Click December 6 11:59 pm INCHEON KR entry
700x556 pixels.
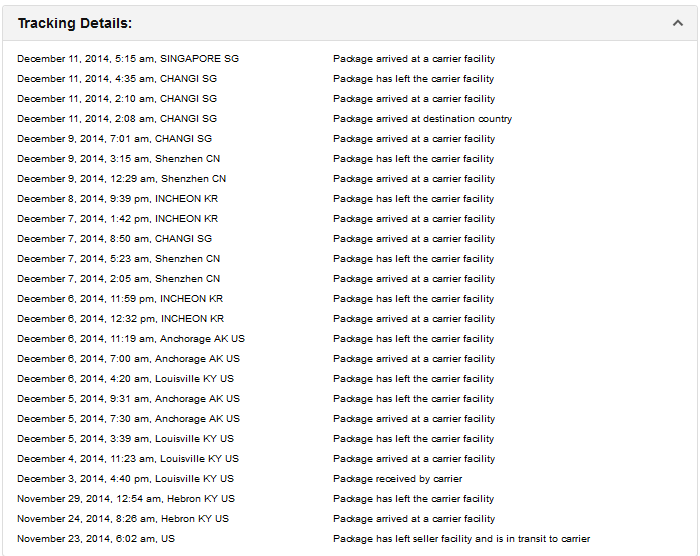point(120,299)
